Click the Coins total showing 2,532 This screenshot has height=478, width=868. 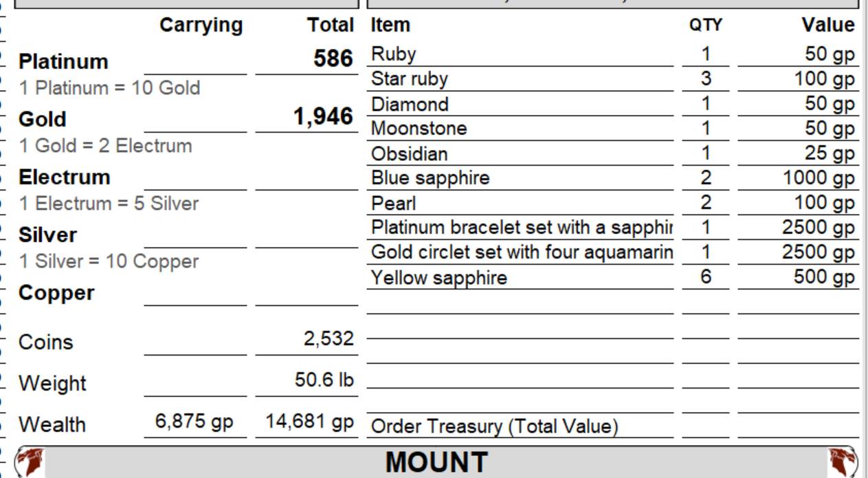(x=307, y=340)
